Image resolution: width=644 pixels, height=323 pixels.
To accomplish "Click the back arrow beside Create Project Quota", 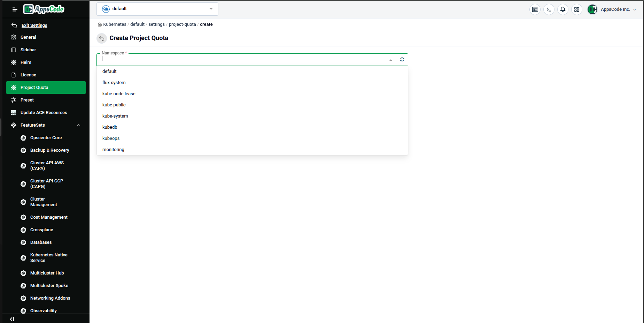I will point(102,38).
